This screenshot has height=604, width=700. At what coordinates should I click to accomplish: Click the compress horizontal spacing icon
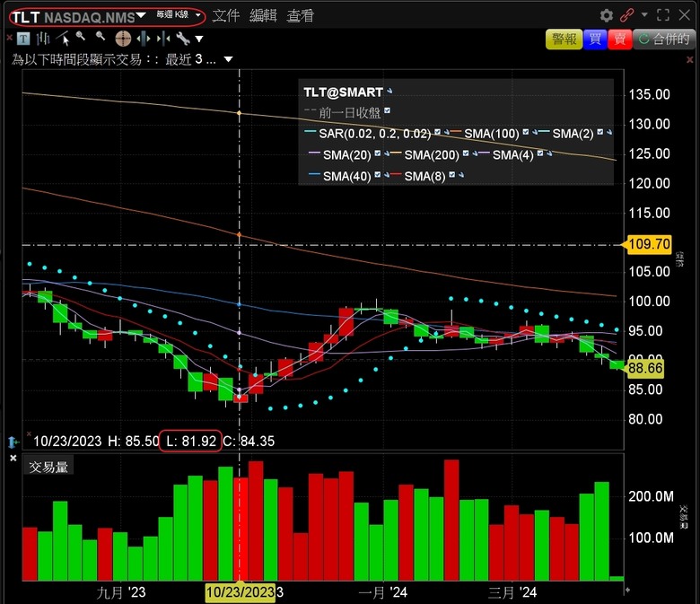[163, 39]
